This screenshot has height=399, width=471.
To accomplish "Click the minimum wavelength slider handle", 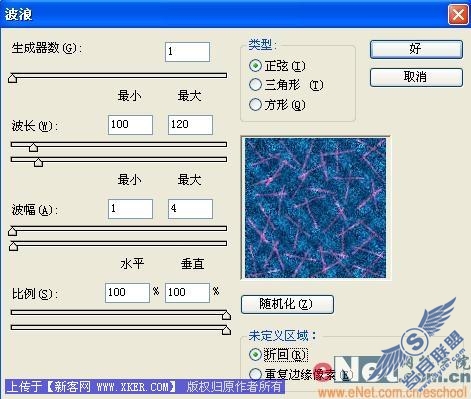I will [33, 147].
